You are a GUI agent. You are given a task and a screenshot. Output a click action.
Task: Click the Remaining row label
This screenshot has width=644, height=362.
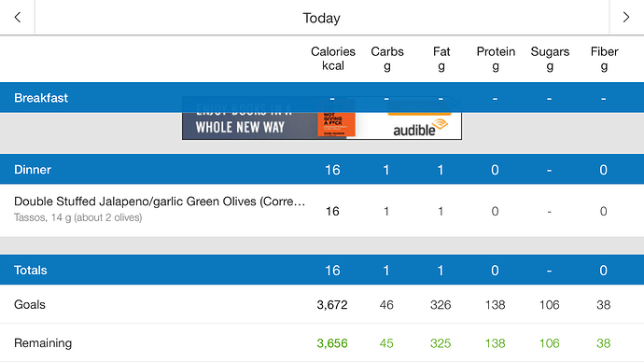(43, 342)
